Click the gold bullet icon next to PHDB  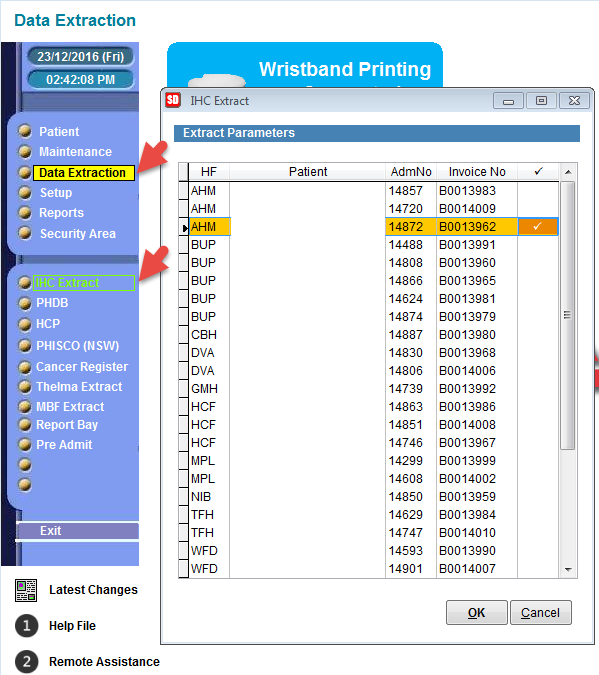point(25,303)
